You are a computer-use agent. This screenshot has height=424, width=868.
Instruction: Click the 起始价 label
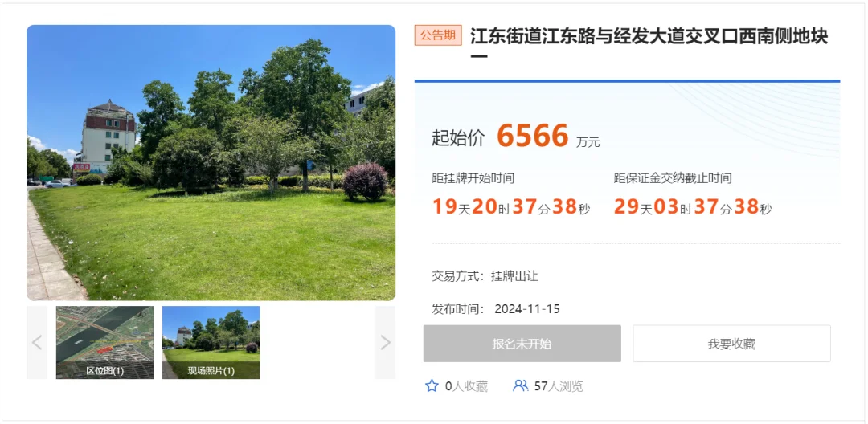click(458, 138)
